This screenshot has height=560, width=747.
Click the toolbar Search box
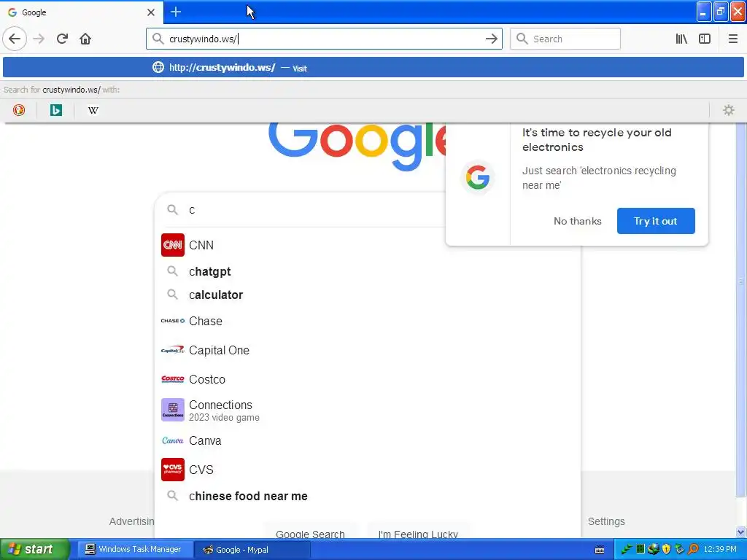coord(565,39)
